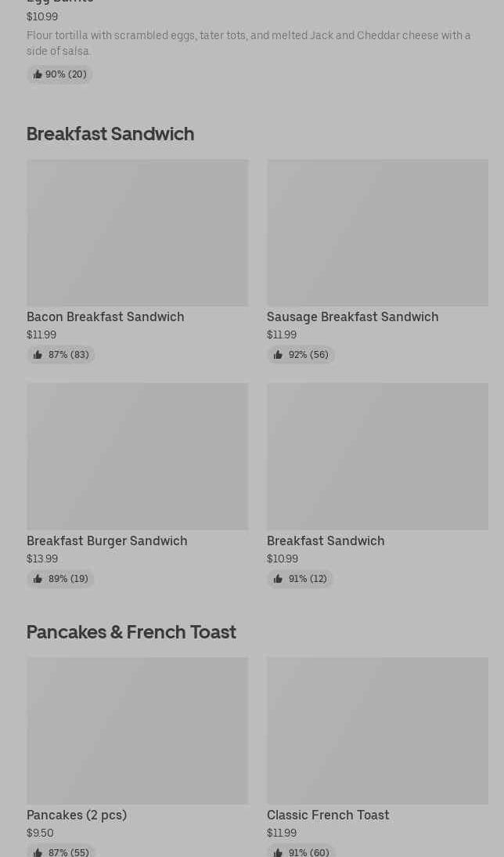Select the Breakfast Burger Sandwich image
Viewport: 504px width, 857px height.
[137, 456]
